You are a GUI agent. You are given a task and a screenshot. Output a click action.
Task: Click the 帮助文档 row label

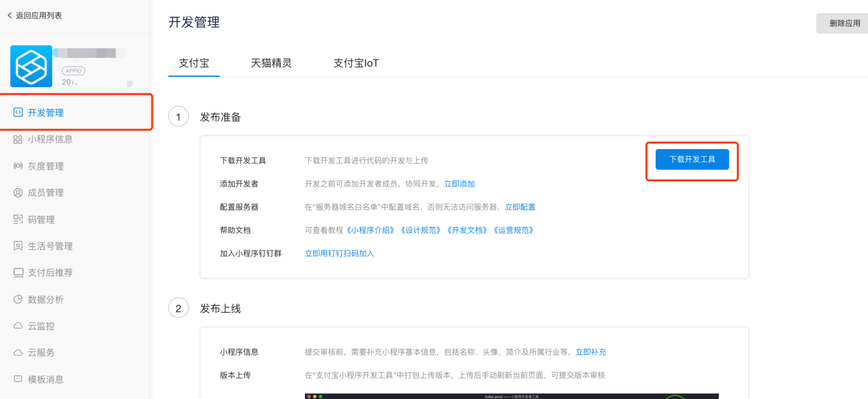[x=235, y=230]
